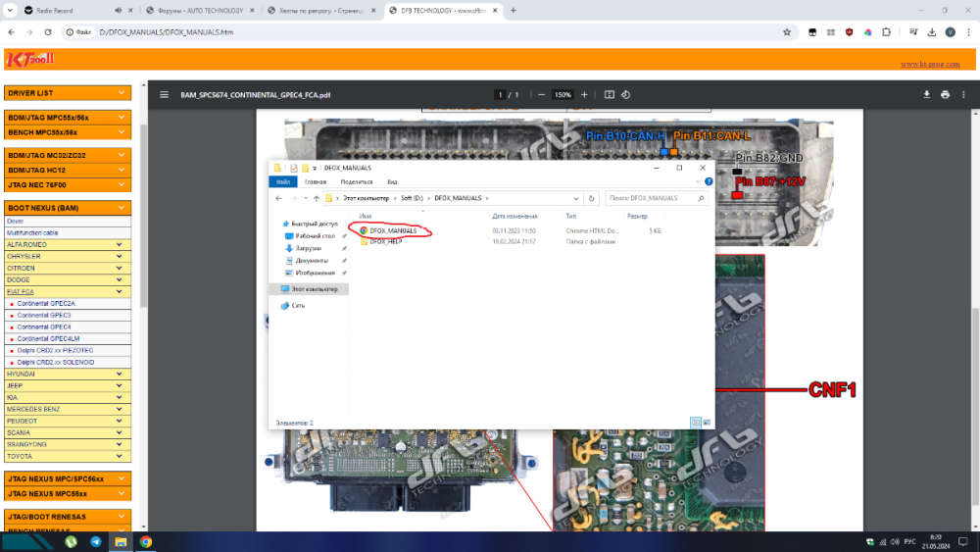Open Chrome downloads icon

(x=931, y=32)
